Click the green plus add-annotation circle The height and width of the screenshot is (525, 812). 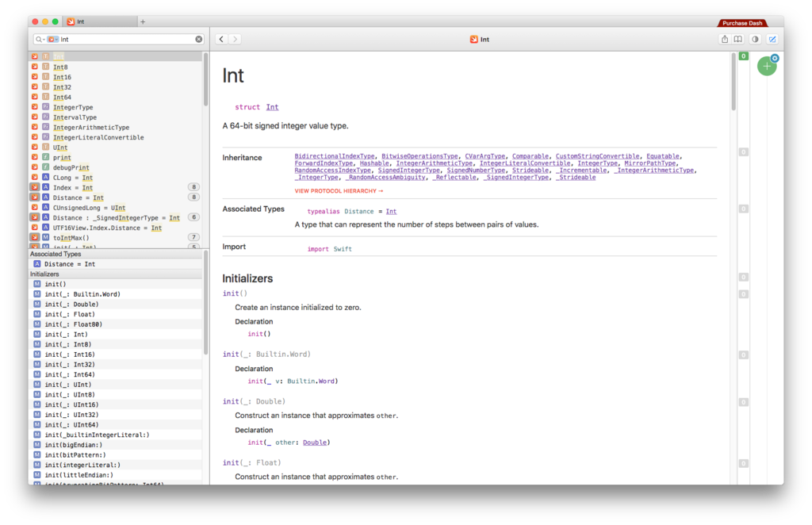pos(767,67)
